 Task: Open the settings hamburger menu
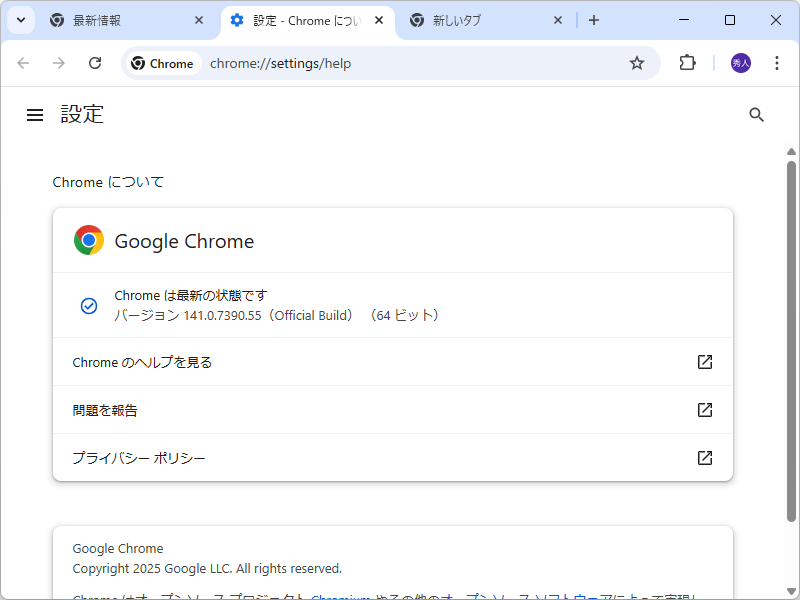[x=35, y=114]
